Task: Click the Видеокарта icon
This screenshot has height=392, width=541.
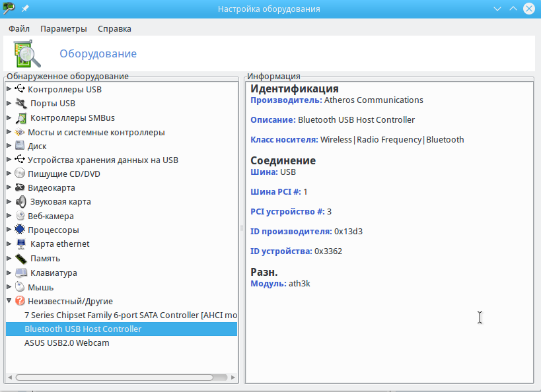Action: [x=20, y=187]
